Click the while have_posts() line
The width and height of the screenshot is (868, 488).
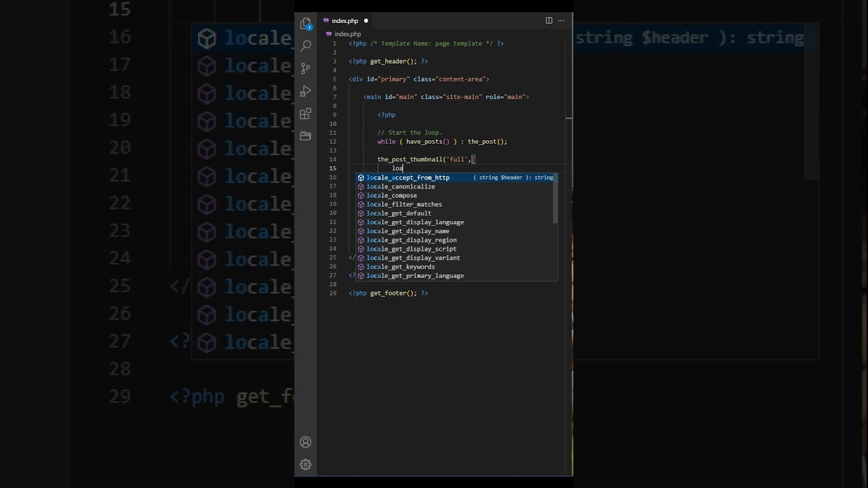(442, 142)
